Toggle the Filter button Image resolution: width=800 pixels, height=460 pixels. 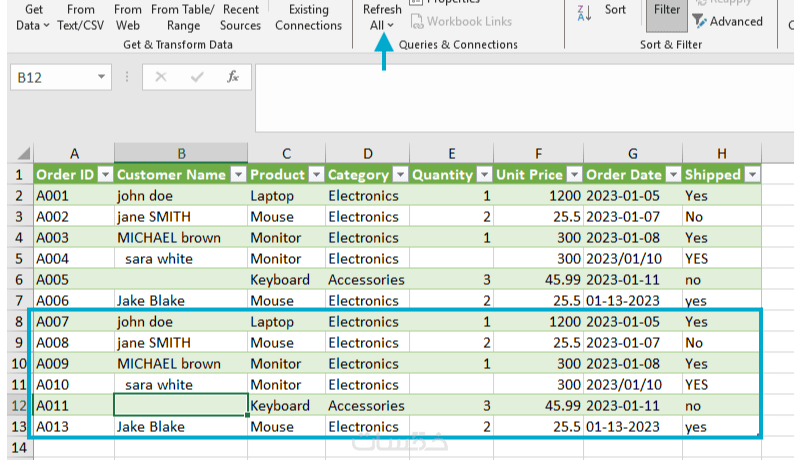coord(666,10)
